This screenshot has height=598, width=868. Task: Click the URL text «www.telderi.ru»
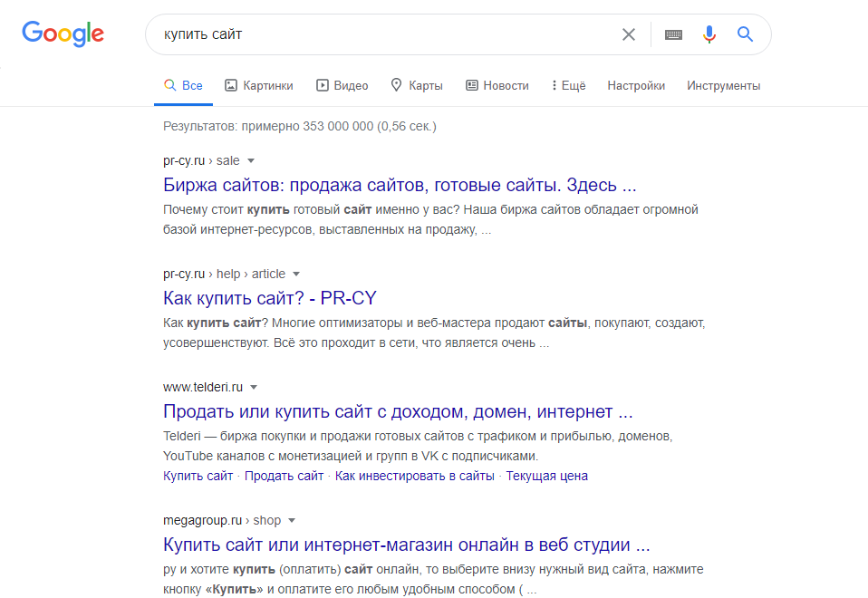(203, 388)
